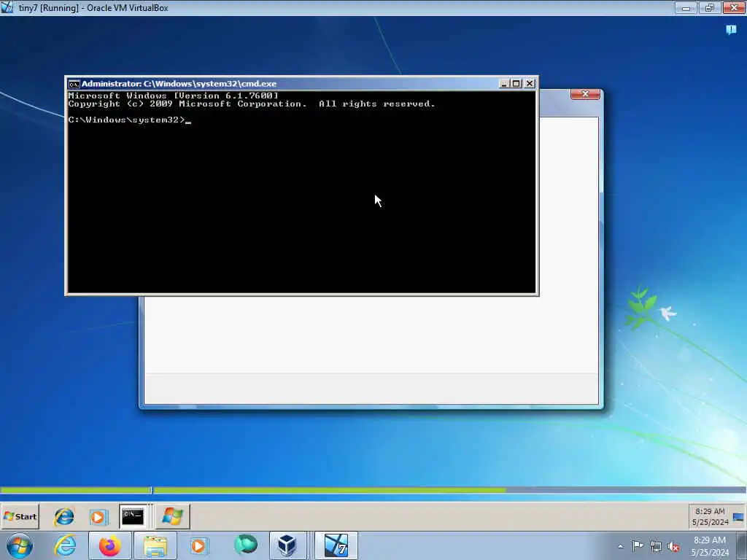Screen dimensions: 747x560
Task: Open Windows Explorer folder on host taskbar
Action: pos(155,545)
